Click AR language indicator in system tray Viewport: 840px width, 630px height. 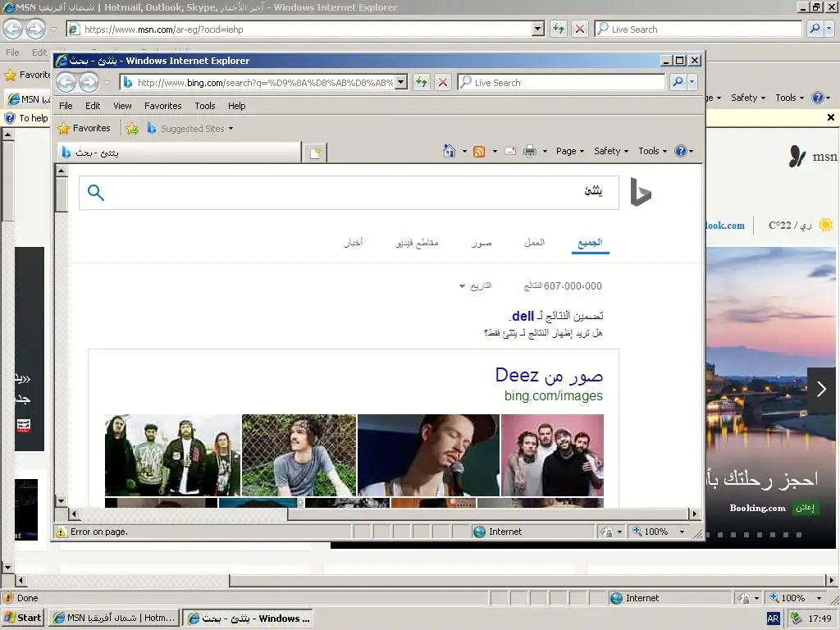pos(773,619)
